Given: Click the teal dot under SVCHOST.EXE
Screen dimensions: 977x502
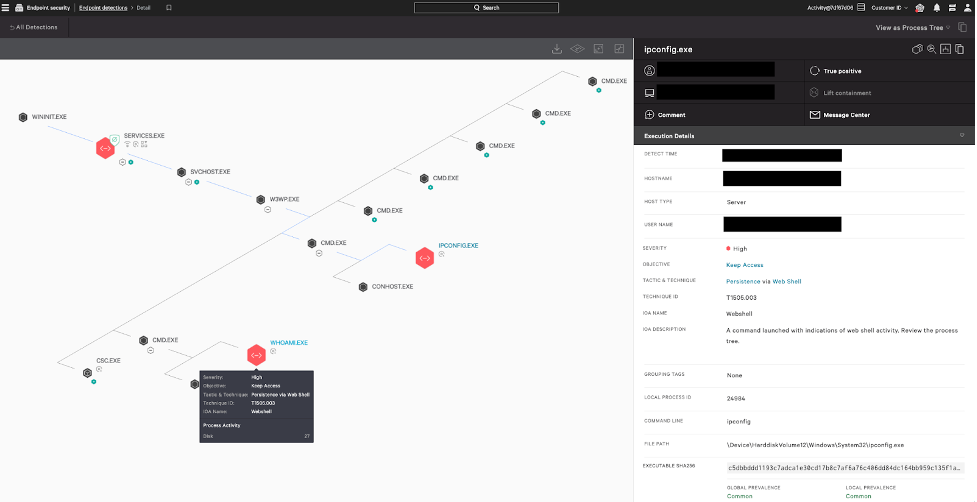Looking at the screenshot, I should click(x=196, y=182).
